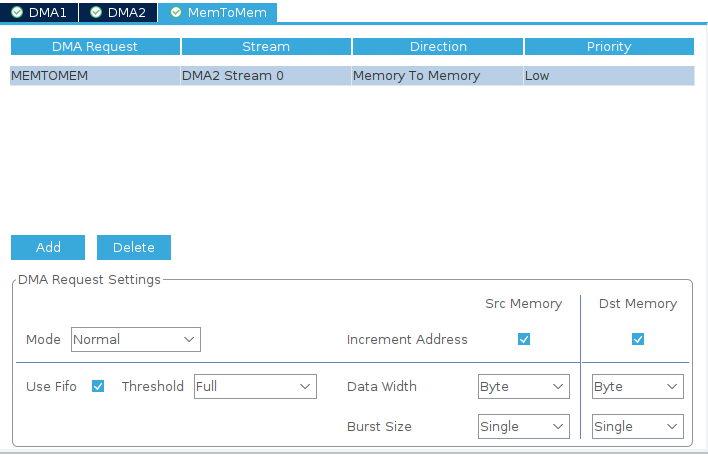Toggle Src Memory Increment Address checkbox

[524, 340]
